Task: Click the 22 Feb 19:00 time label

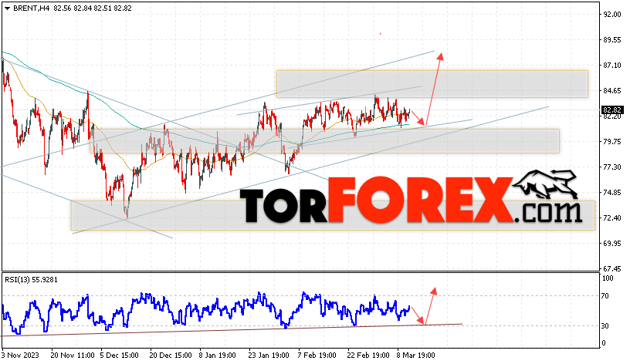Action: [x=368, y=356]
